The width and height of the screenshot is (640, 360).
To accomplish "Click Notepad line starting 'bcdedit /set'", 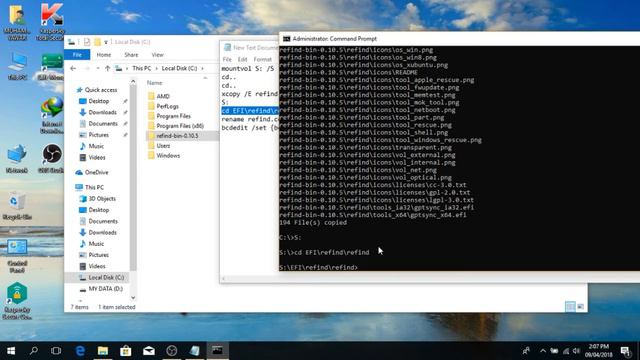I will (250, 128).
